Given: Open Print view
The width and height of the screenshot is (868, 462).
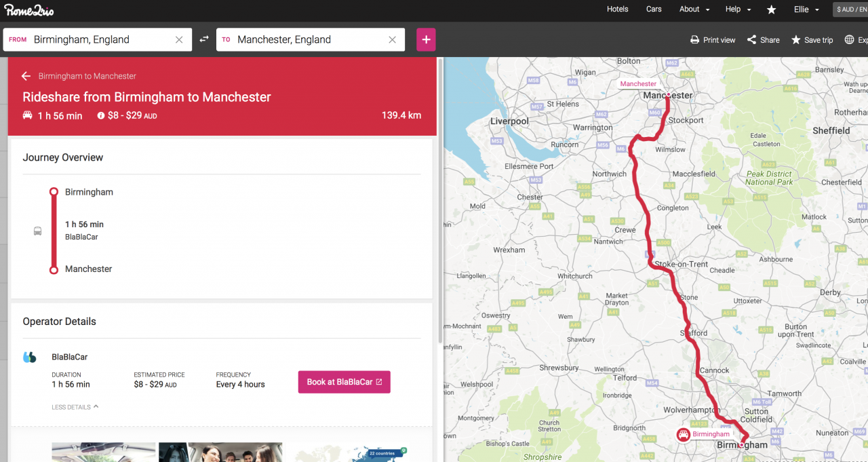Looking at the screenshot, I should point(713,40).
